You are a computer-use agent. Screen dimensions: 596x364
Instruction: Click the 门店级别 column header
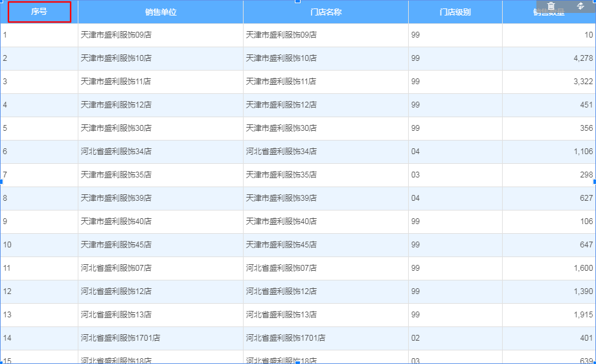pos(455,12)
